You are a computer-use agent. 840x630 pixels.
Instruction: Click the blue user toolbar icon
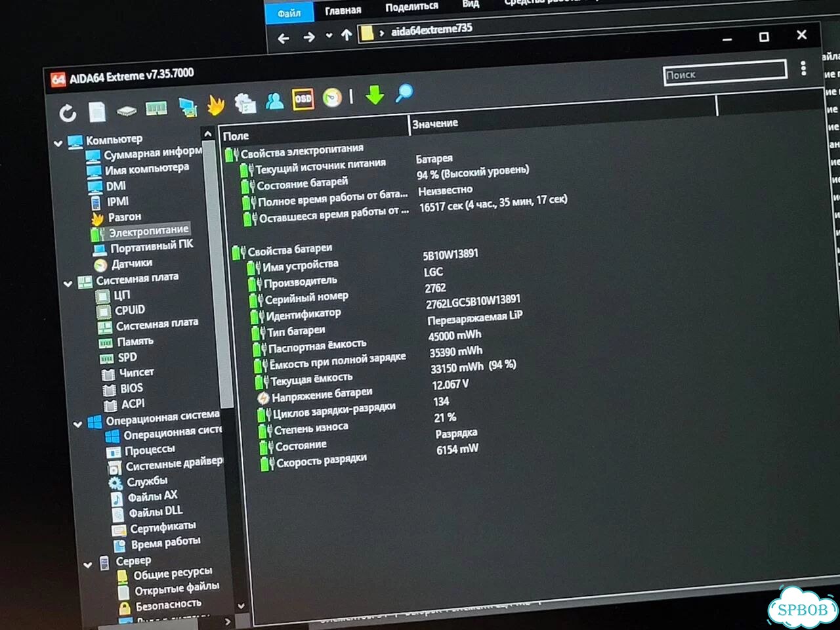(x=274, y=100)
